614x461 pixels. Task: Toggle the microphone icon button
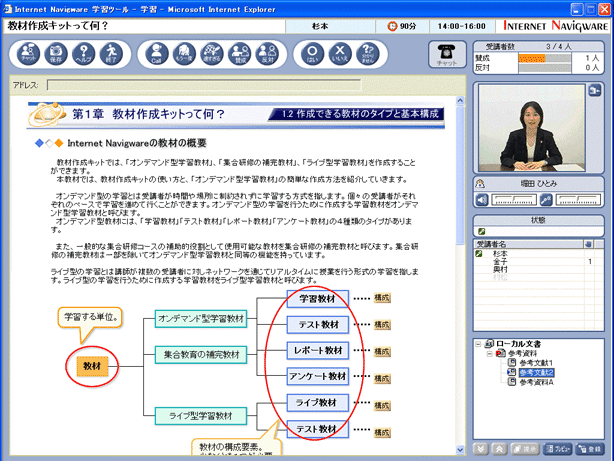pos(546,200)
